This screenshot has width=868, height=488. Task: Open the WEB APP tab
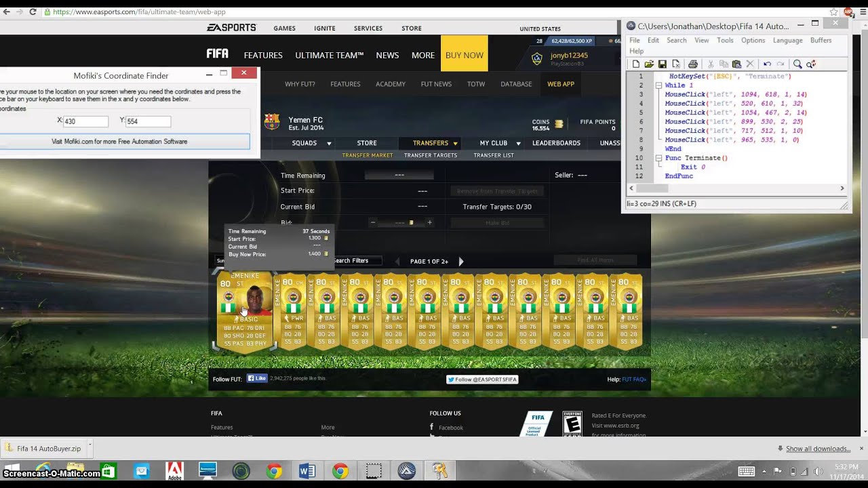pos(561,84)
